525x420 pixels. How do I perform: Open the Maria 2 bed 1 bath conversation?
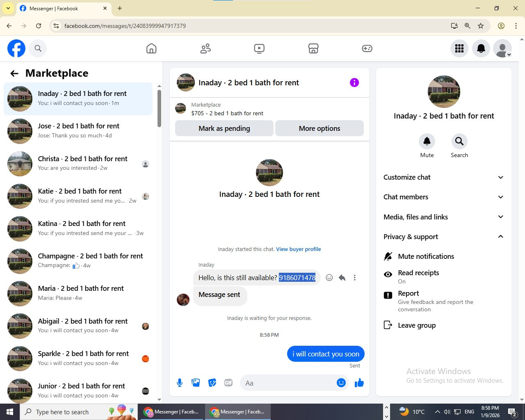coord(78,293)
